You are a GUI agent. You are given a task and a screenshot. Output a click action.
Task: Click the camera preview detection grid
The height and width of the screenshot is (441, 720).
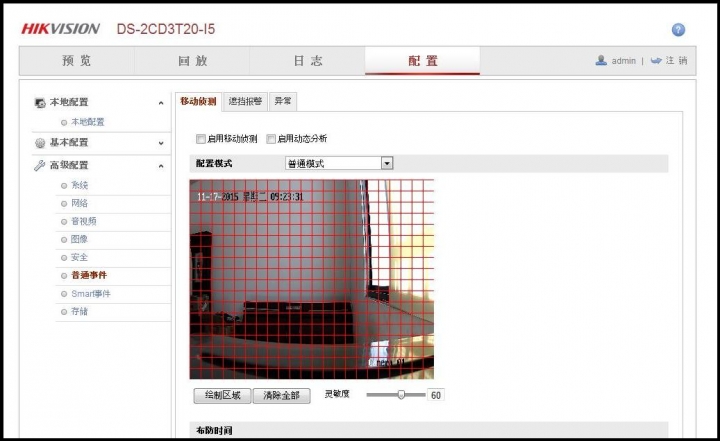tap(312, 279)
